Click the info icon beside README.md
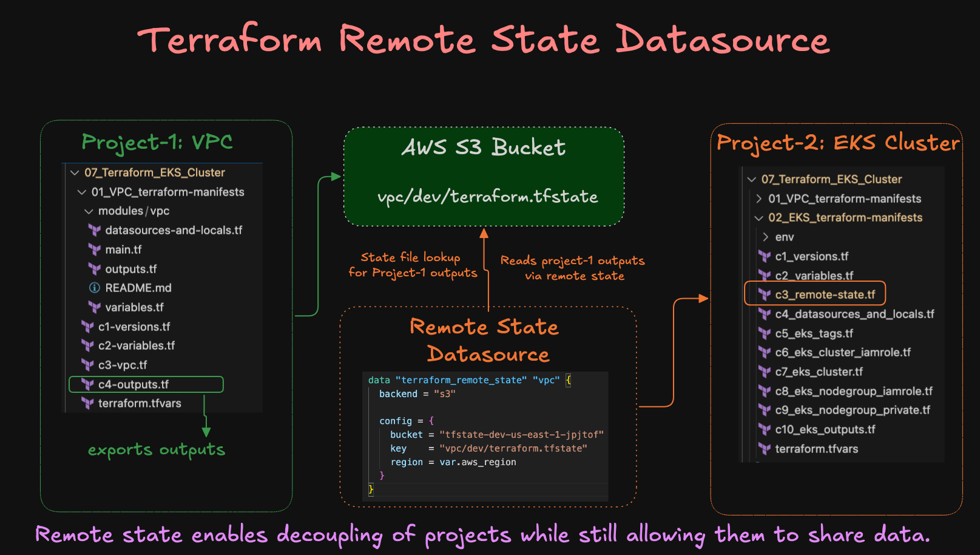The width and height of the screenshot is (980, 555). [95, 288]
